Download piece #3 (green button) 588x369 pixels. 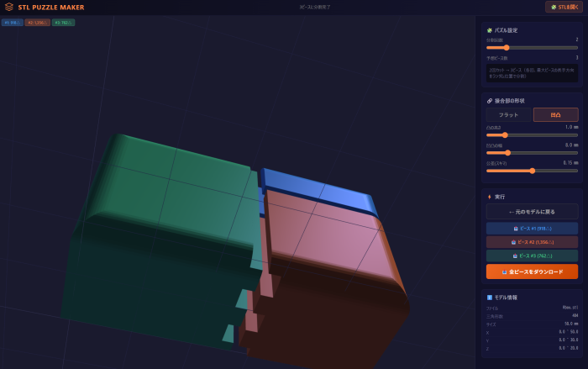tap(532, 256)
